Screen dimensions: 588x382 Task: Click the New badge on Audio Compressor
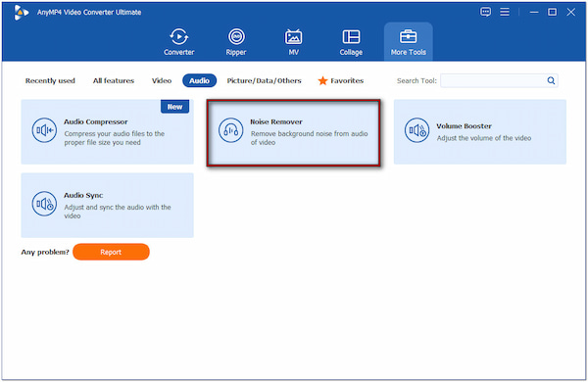point(174,107)
